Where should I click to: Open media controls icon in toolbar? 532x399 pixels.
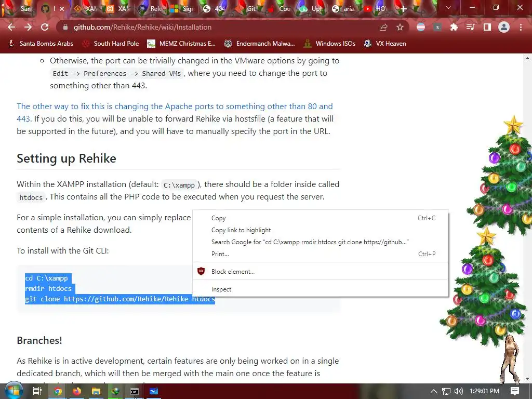pos(471,27)
